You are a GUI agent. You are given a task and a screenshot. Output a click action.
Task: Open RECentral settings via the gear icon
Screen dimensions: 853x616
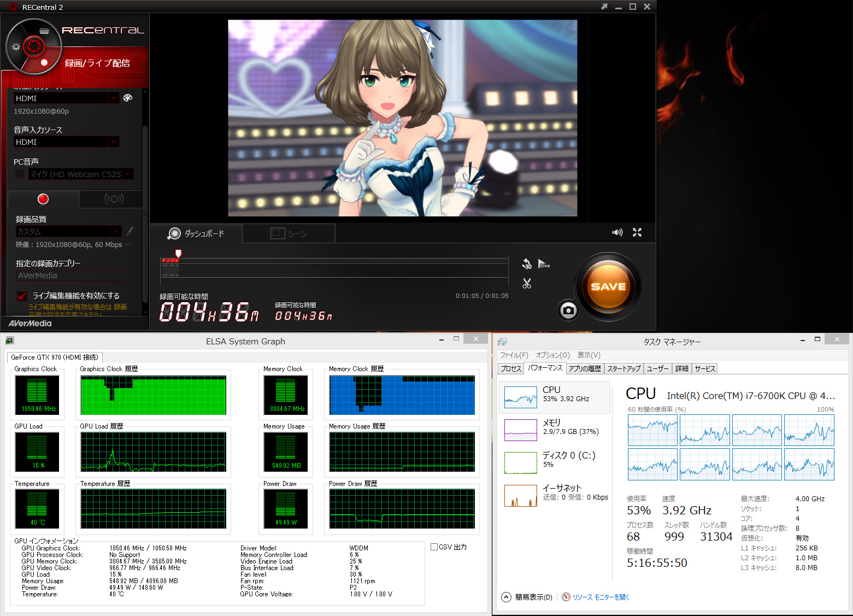point(16,46)
